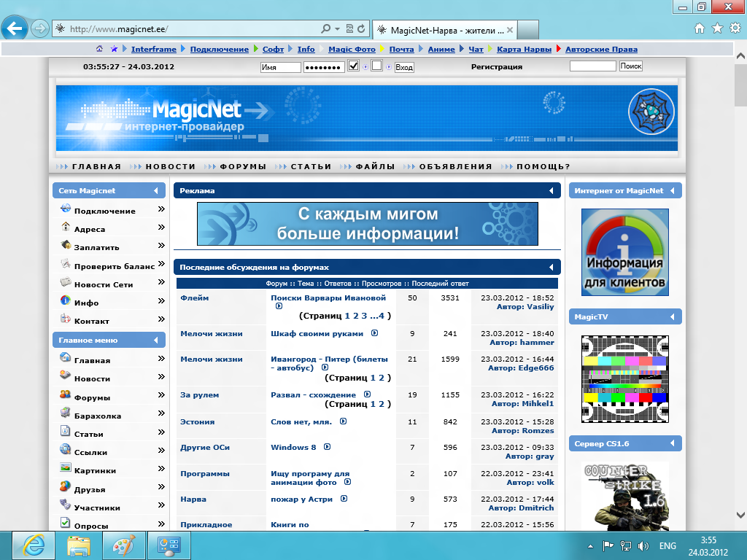Image resolution: width=747 pixels, height=560 pixels.
Task: Click the Имя username input field
Action: point(281,67)
